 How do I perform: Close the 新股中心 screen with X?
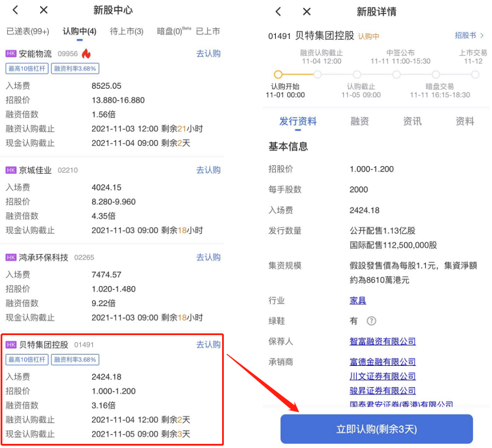[x=44, y=10]
